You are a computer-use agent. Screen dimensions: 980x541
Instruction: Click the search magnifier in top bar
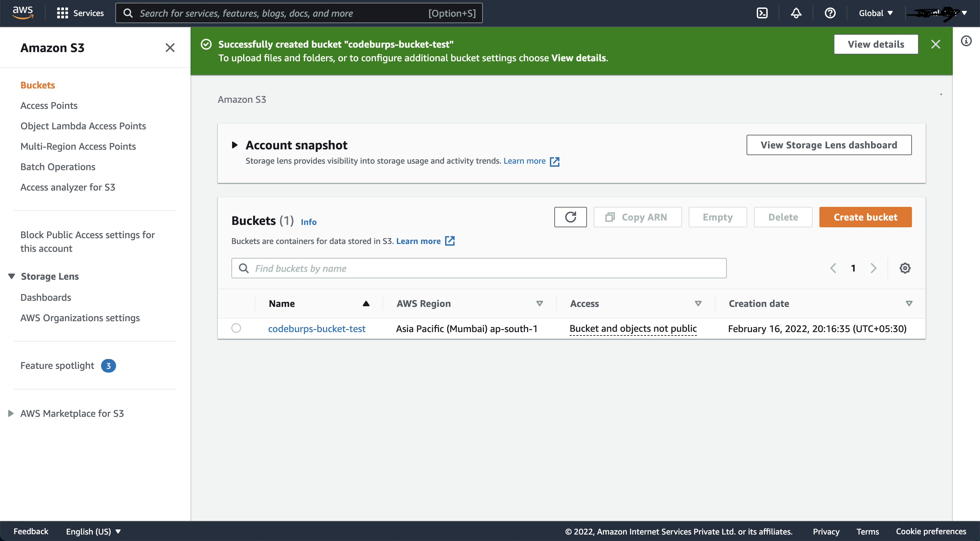[x=128, y=13]
